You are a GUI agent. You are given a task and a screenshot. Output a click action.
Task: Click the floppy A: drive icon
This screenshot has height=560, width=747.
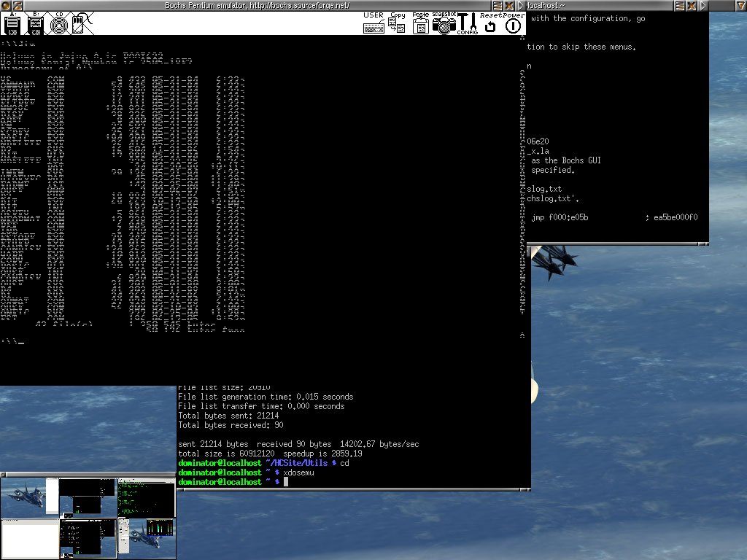(x=12, y=24)
